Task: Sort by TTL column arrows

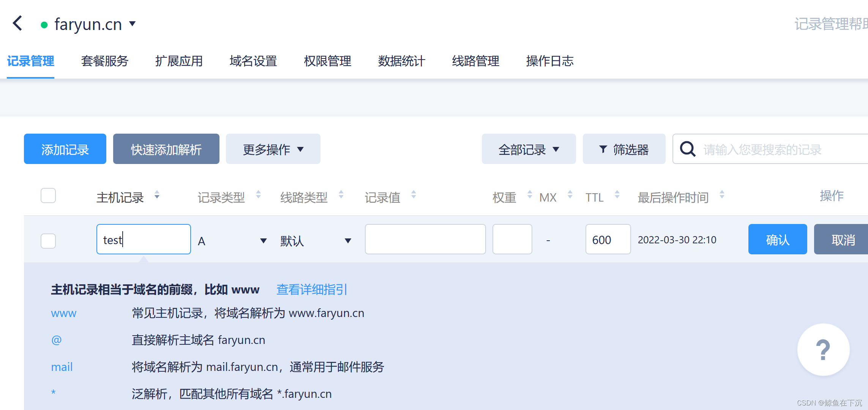Action: tap(617, 195)
